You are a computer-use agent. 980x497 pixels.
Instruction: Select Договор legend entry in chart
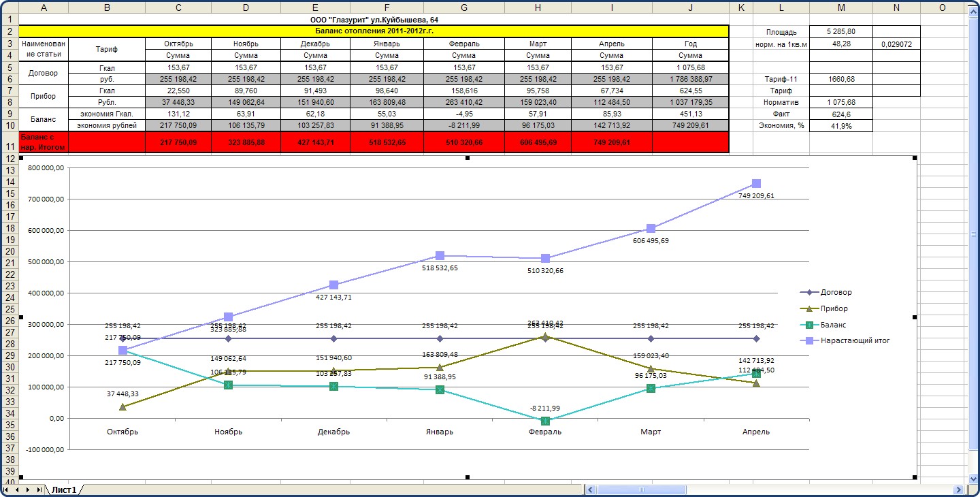pos(826,292)
